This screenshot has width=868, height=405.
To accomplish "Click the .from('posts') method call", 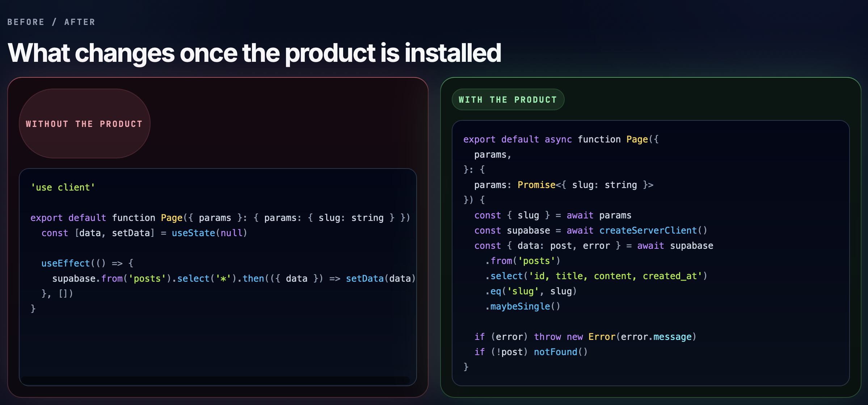I will coord(522,260).
